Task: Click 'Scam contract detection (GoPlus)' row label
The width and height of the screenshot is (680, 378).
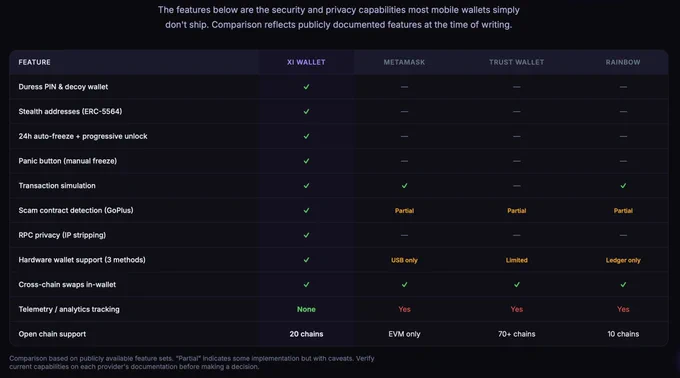Action: (x=76, y=210)
